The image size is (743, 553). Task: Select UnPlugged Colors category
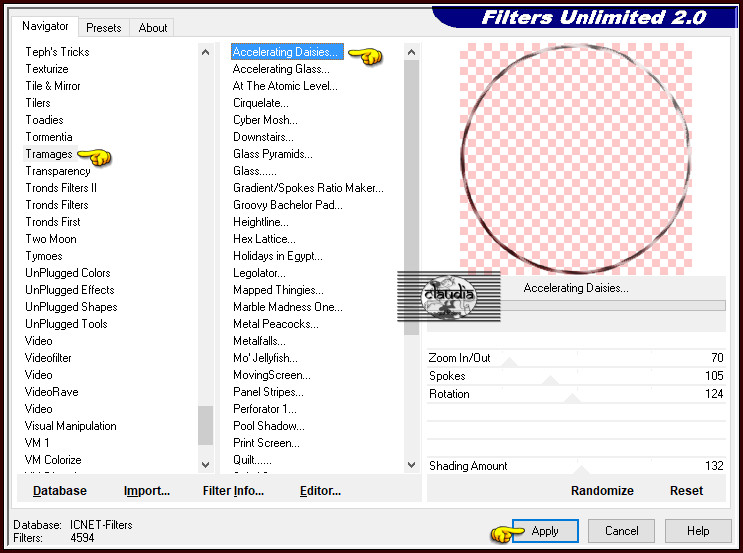tap(68, 273)
